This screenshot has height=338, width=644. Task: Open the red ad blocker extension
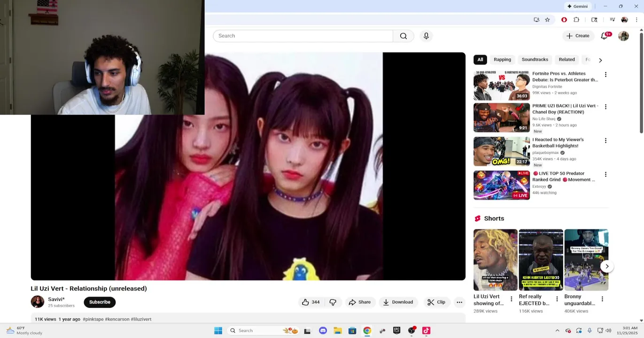coord(564,20)
